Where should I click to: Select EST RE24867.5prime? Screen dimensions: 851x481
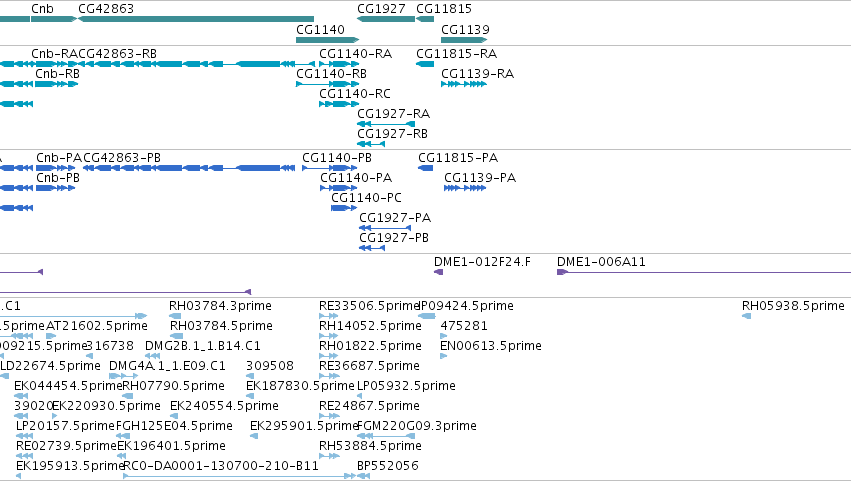click(329, 416)
